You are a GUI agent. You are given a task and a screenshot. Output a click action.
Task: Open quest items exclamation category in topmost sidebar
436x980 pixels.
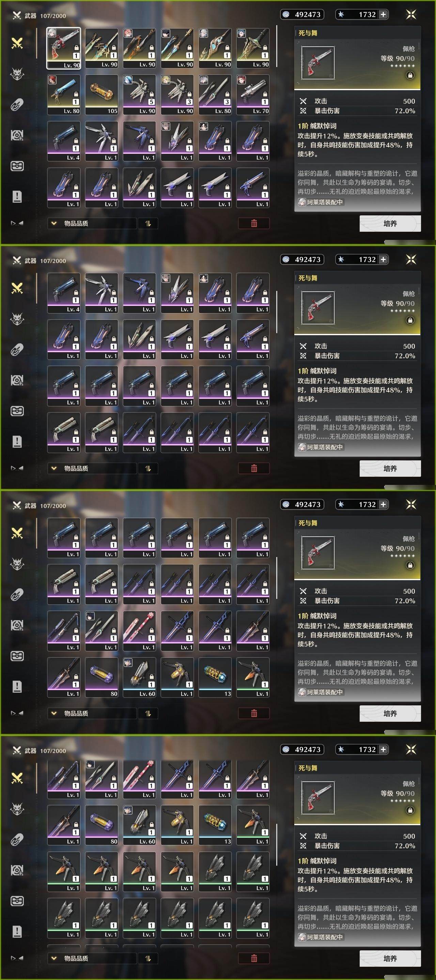point(17,196)
